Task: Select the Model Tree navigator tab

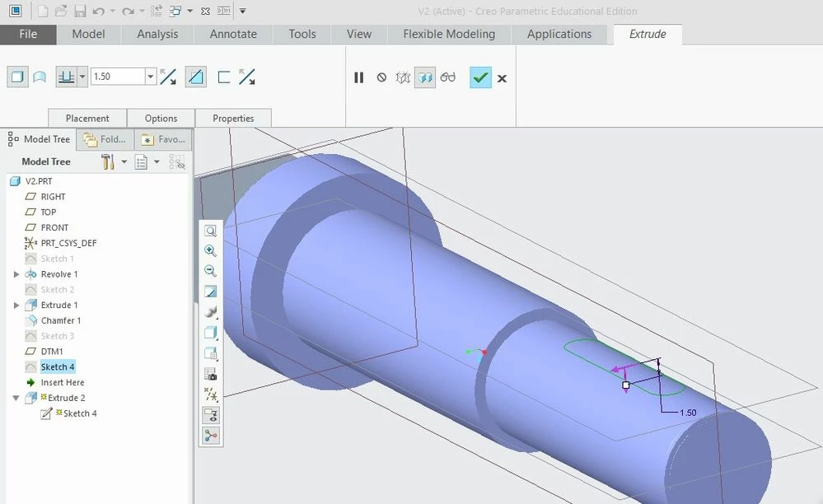Action: (40, 139)
